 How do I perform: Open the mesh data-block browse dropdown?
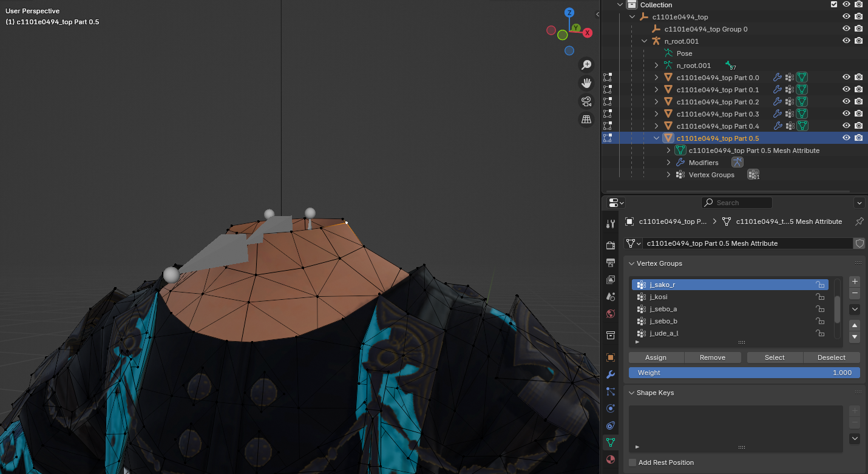tap(634, 243)
